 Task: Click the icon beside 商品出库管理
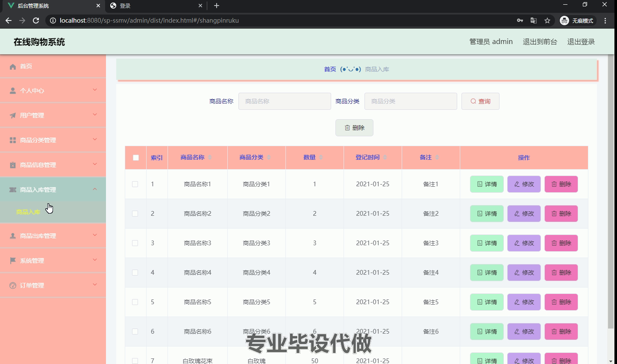point(13,236)
